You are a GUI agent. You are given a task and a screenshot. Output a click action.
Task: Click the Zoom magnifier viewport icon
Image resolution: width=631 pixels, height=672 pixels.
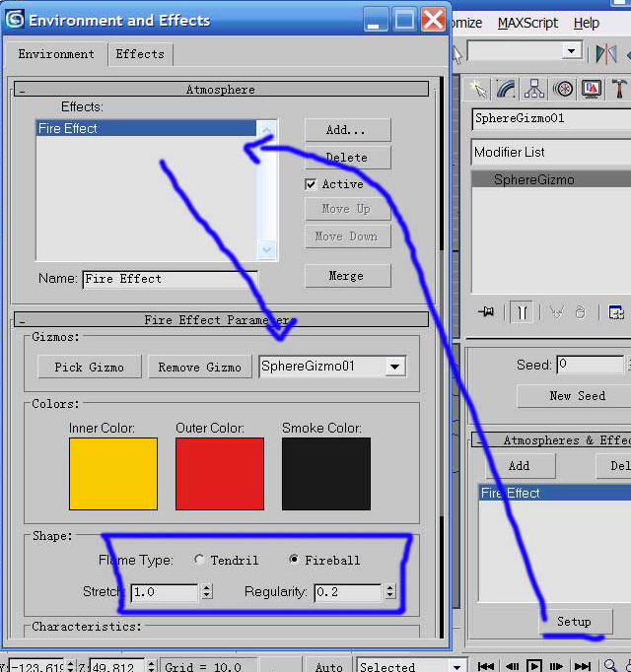pyautogui.click(x=610, y=665)
